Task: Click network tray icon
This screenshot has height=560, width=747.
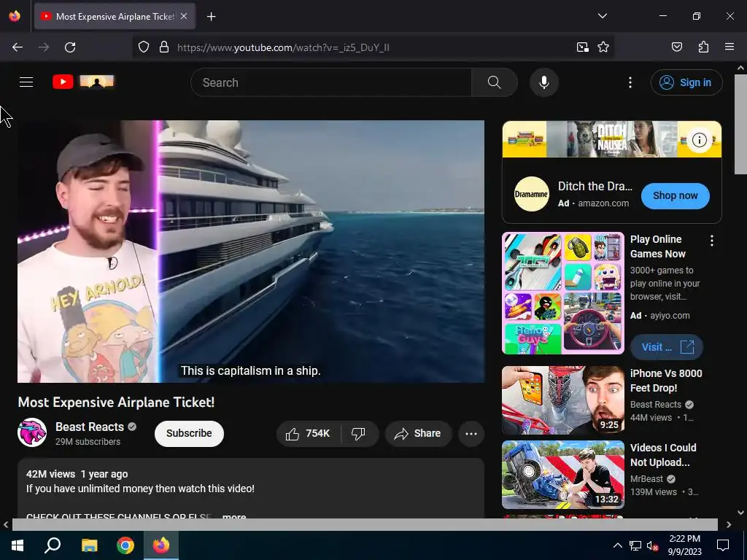Action: (x=635, y=545)
